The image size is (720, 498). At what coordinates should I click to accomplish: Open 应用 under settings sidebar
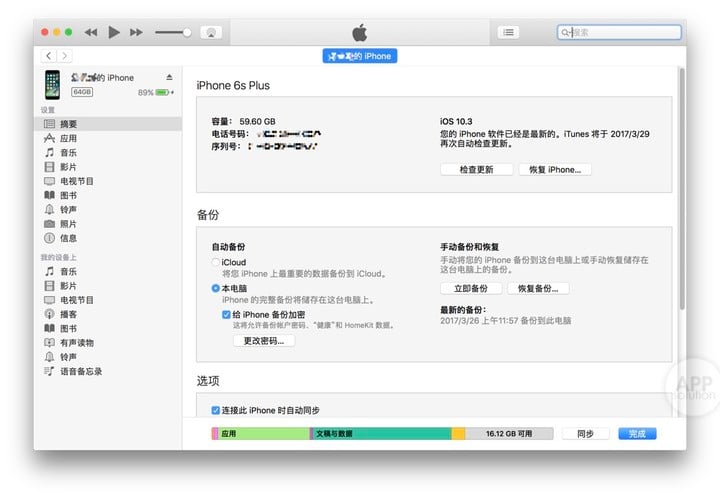click(x=108, y=138)
